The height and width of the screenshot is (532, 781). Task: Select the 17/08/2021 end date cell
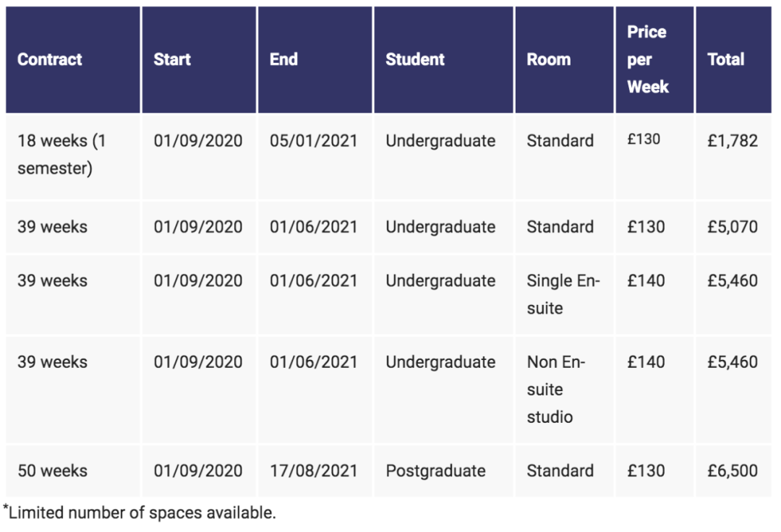pyautogui.click(x=314, y=471)
